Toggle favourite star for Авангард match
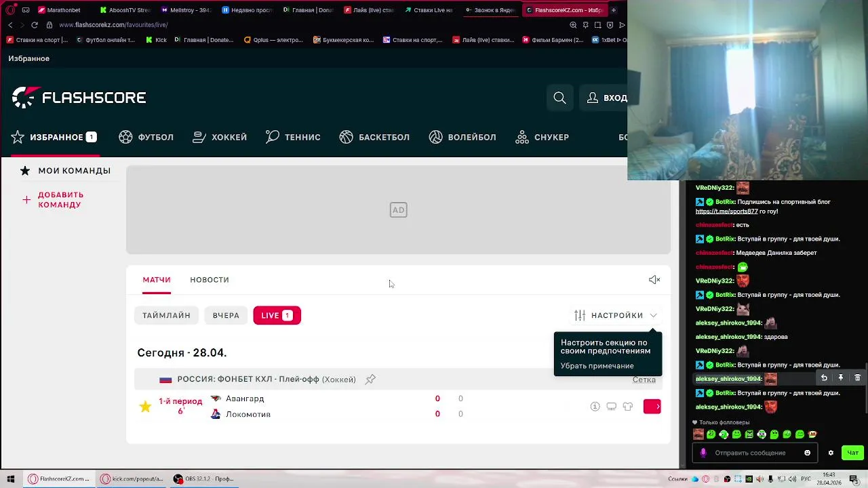 145,407
